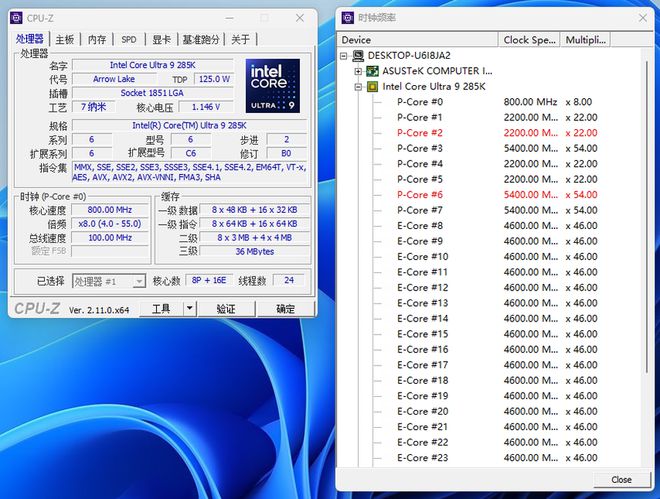Switch to the 处理器 tab
This screenshot has height=499, width=660.
tap(29, 39)
